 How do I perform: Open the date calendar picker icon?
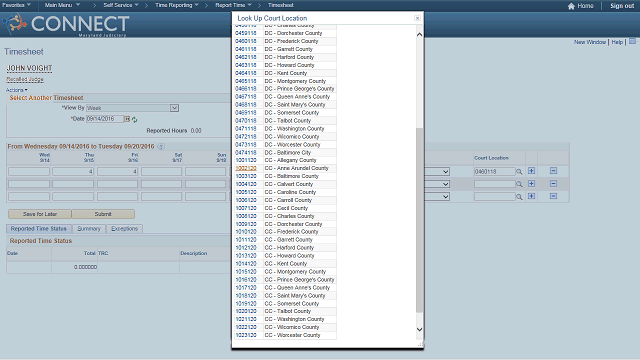(x=127, y=119)
